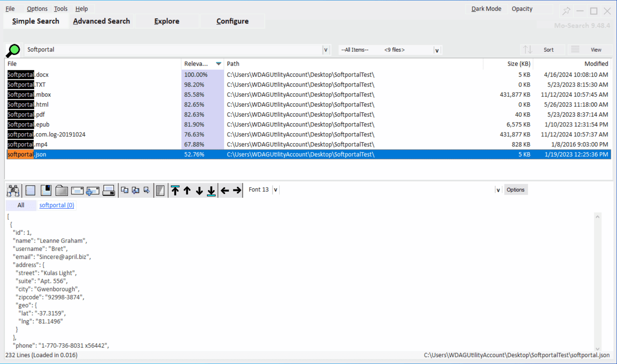This screenshot has width=617, height=364.
Task: Select the All hits tab
Action: click(x=21, y=205)
